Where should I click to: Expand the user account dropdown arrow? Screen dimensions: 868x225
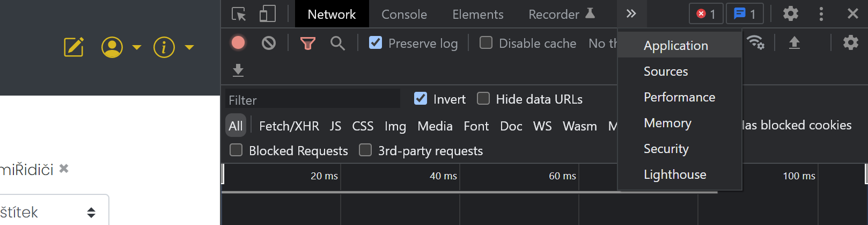137,47
